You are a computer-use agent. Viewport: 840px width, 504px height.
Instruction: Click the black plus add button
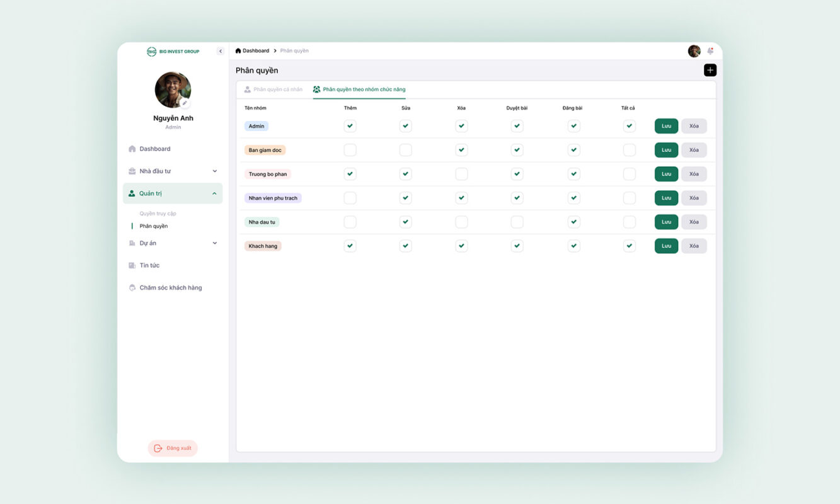tap(710, 70)
